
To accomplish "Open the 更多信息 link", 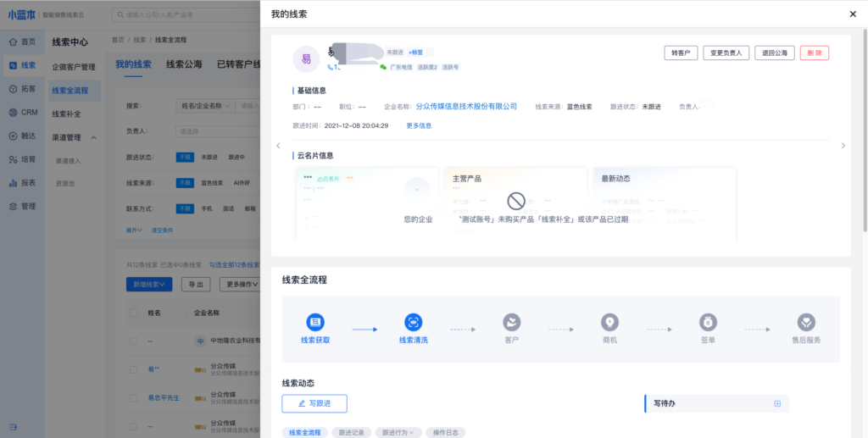I will (419, 125).
